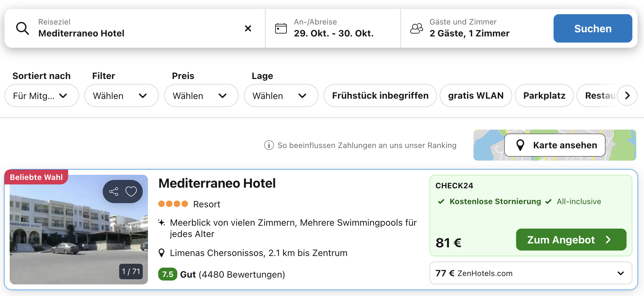
Task: Click the green Zum Angebot button
Action: click(x=571, y=240)
